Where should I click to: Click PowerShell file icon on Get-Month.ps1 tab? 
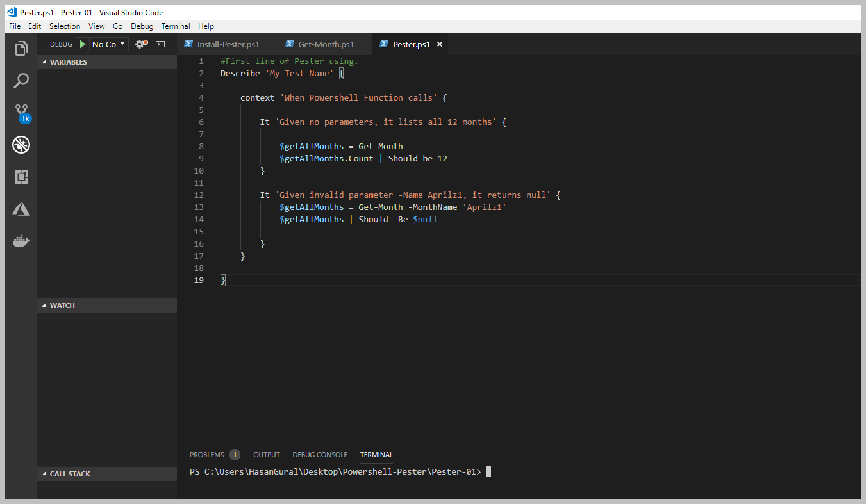coord(290,44)
